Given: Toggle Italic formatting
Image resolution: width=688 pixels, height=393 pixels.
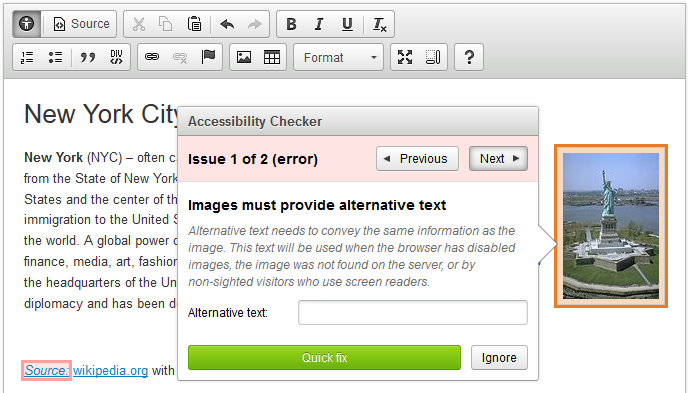Looking at the screenshot, I should [319, 24].
